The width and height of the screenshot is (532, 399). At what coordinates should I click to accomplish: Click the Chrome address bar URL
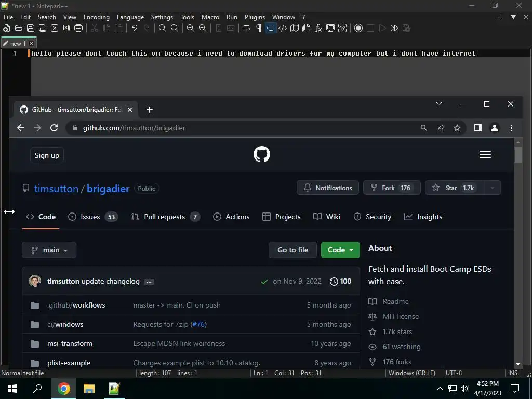[x=134, y=128]
